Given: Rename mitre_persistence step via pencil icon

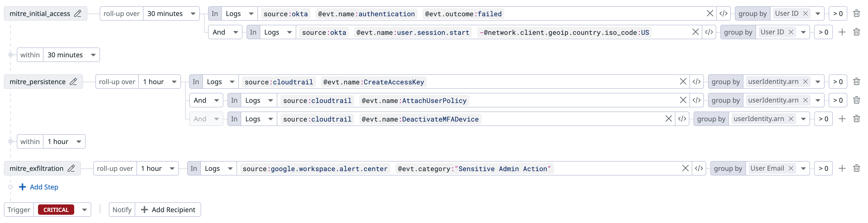Looking at the screenshot, I should (73, 82).
